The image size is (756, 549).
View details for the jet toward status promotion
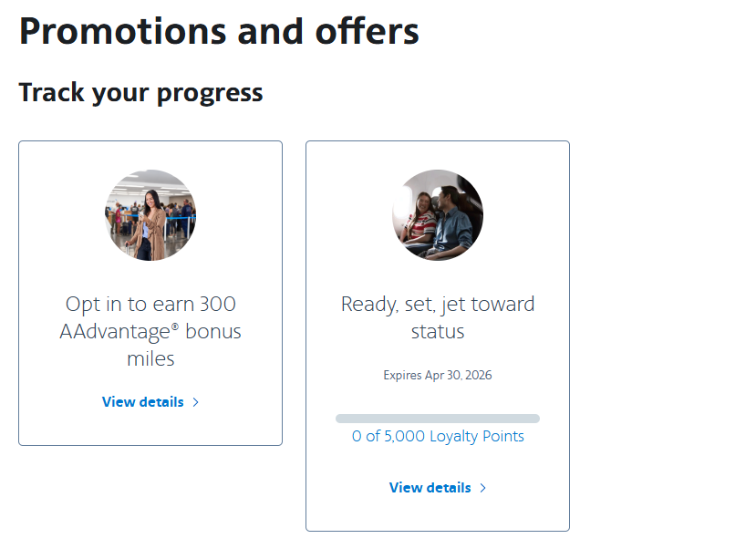click(430, 488)
